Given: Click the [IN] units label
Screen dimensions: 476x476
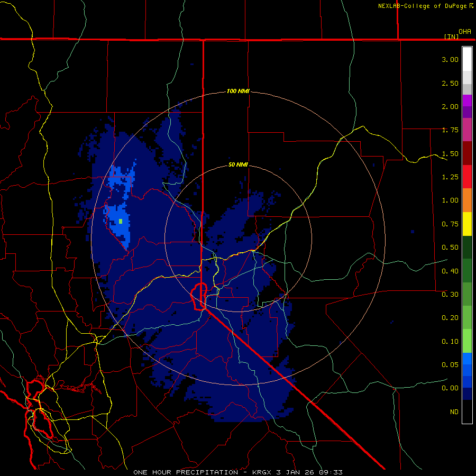Looking at the screenshot, I should click(x=452, y=36).
